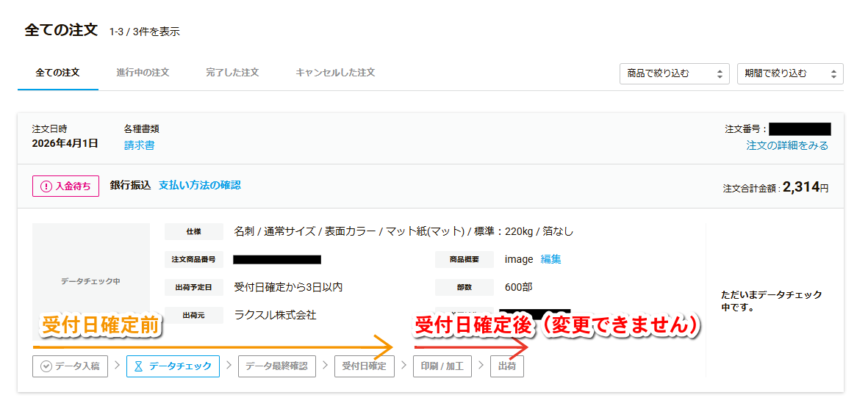This screenshot has width=868, height=406.
Task: Open the 支払い方法の確認 link
Action: [199, 185]
